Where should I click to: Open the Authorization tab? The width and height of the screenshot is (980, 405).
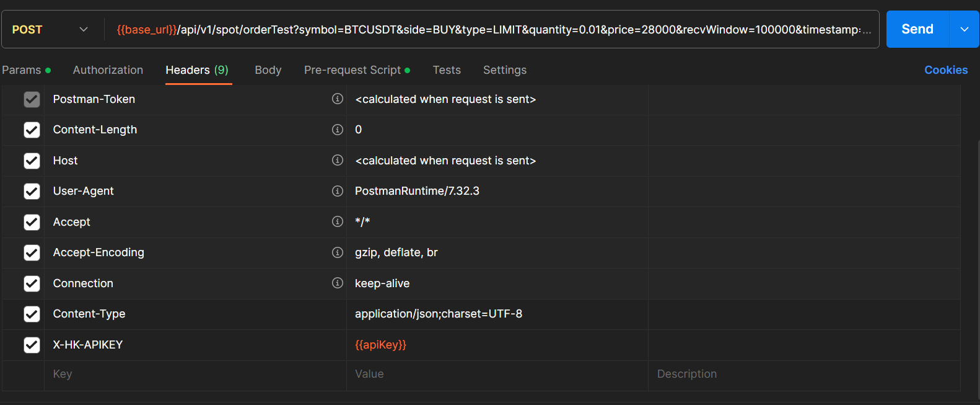108,70
